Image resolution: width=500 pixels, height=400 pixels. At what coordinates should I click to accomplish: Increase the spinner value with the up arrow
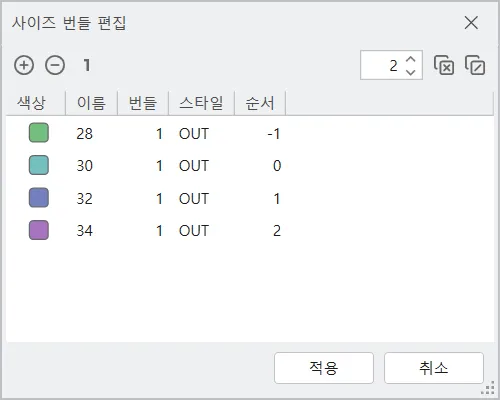411,59
